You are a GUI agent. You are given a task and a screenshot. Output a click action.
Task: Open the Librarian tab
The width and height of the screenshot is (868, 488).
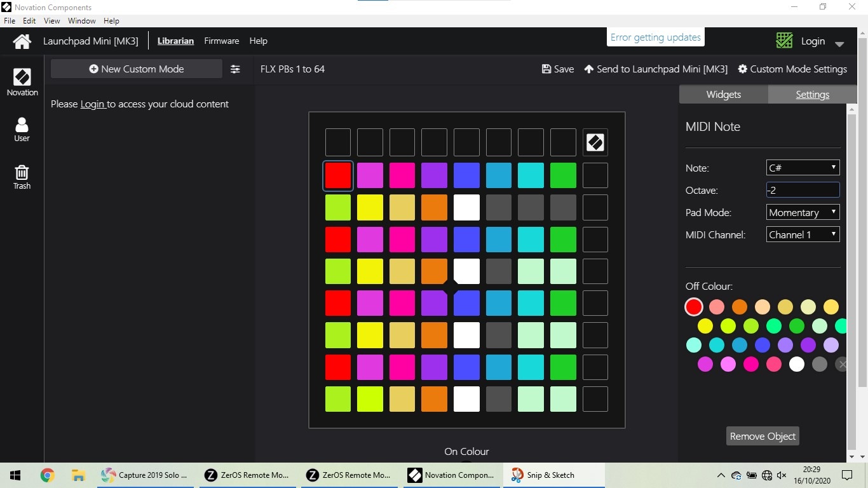click(x=175, y=41)
